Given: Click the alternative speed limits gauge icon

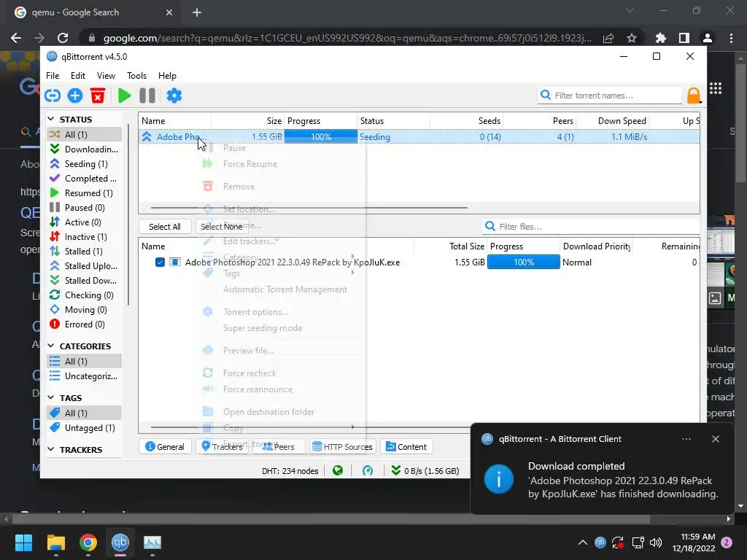Looking at the screenshot, I should tap(368, 471).
